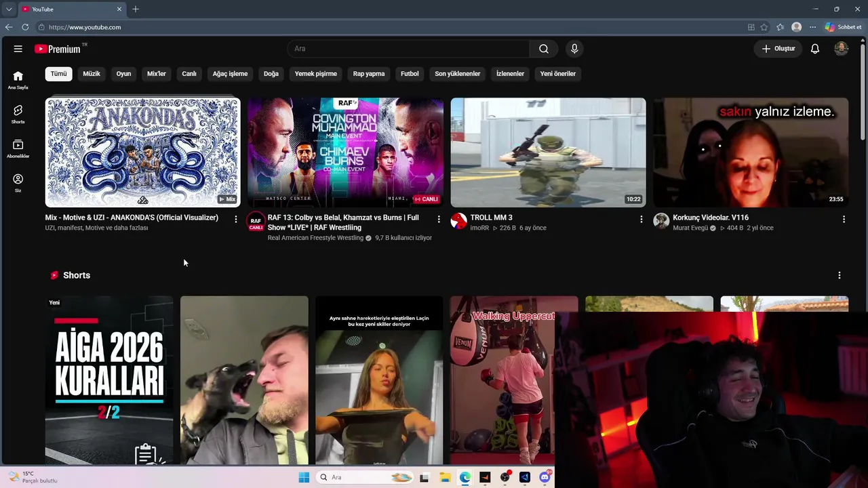Open Abonelikler in the sidebar
Viewport: 868px width, 488px height.
click(18, 148)
